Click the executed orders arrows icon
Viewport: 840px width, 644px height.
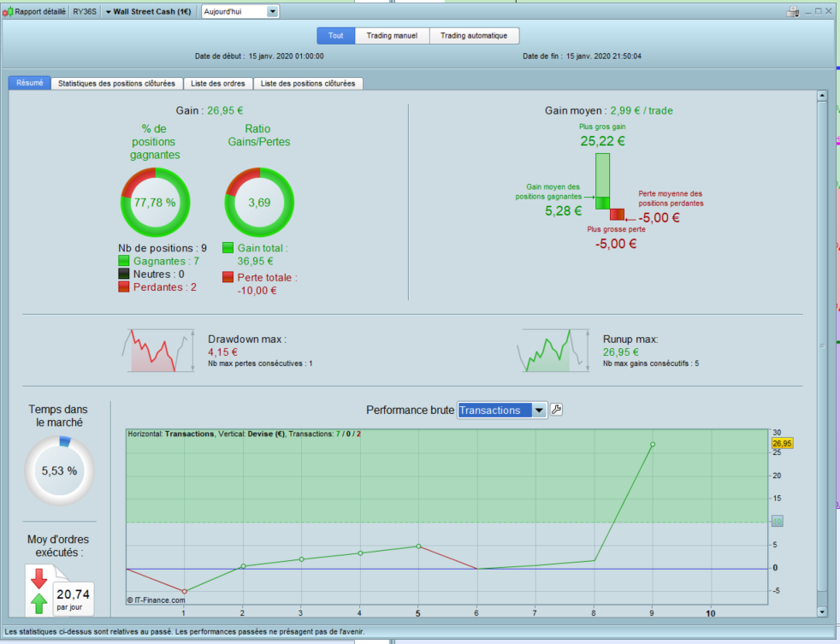(x=39, y=591)
